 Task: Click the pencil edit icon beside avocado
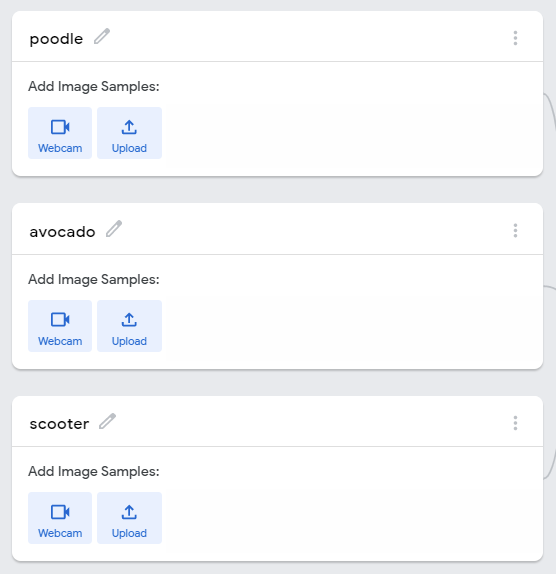pyautogui.click(x=114, y=229)
